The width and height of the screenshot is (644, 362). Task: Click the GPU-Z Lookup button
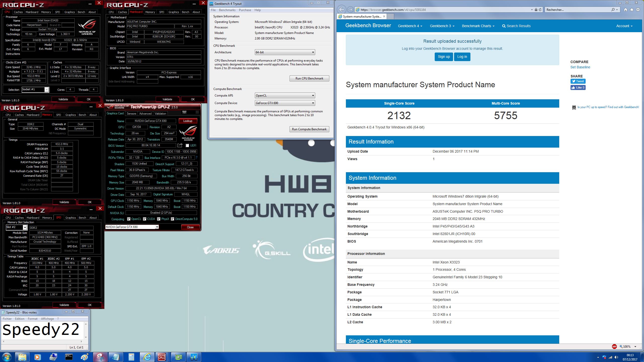point(188,121)
